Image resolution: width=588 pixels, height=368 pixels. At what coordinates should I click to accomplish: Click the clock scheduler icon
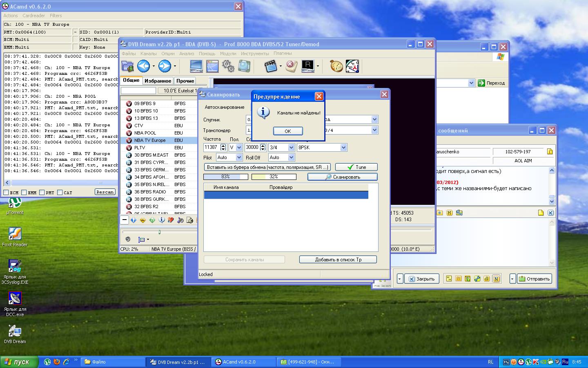tap(352, 66)
